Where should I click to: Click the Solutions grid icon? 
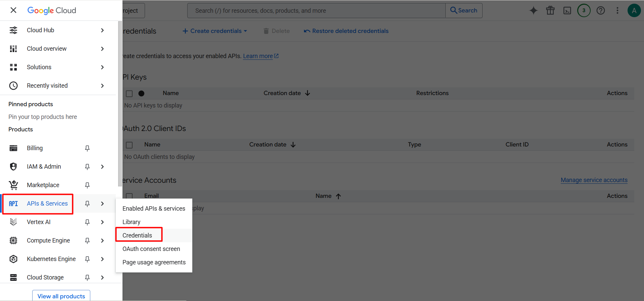[x=13, y=67]
